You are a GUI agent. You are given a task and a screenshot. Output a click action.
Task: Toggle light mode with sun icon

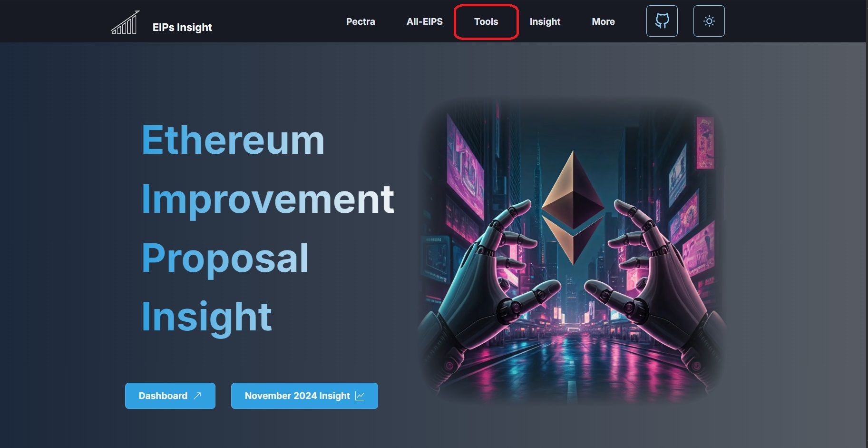709,21
